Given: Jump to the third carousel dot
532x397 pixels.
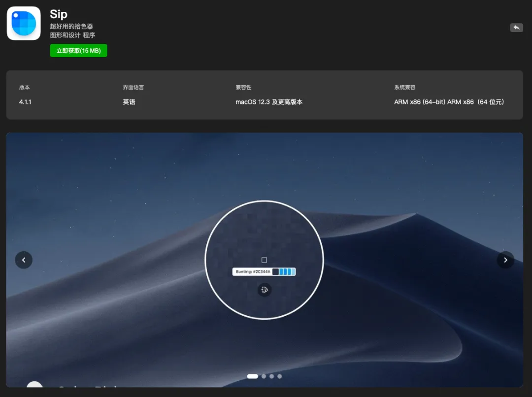Looking at the screenshot, I should point(271,376).
